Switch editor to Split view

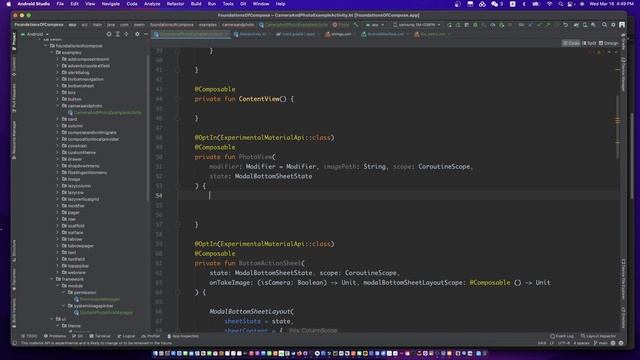pyautogui.click(x=589, y=43)
